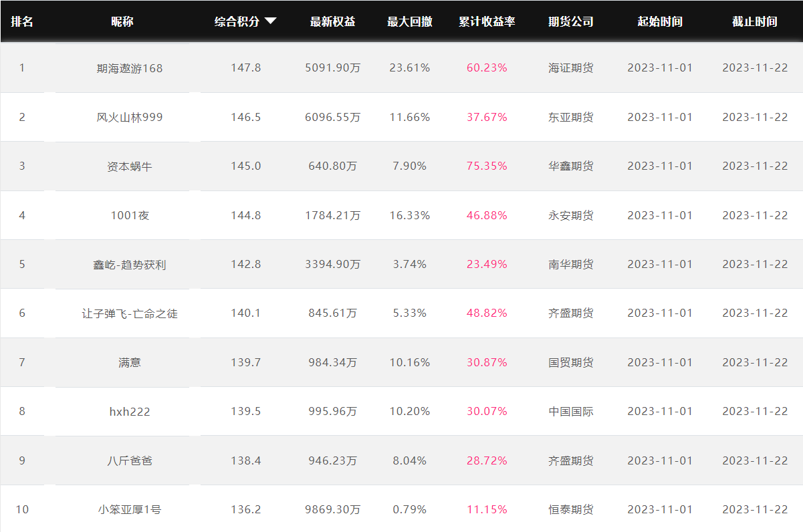The width and height of the screenshot is (803, 532).
Task: Click the 起始时间 column header
Action: tap(660, 21)
